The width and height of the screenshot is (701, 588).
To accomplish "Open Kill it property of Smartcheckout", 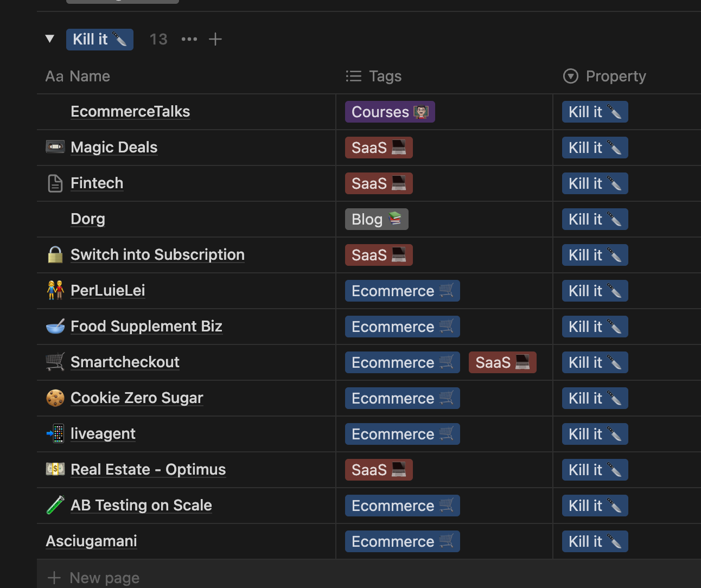I will [595, 362].
